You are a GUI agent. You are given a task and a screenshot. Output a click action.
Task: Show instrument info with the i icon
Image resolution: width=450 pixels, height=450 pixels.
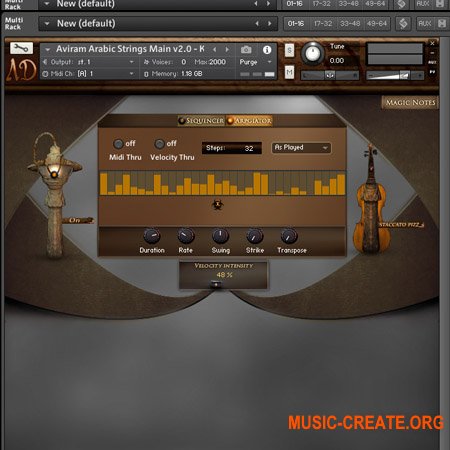[267, 50]
